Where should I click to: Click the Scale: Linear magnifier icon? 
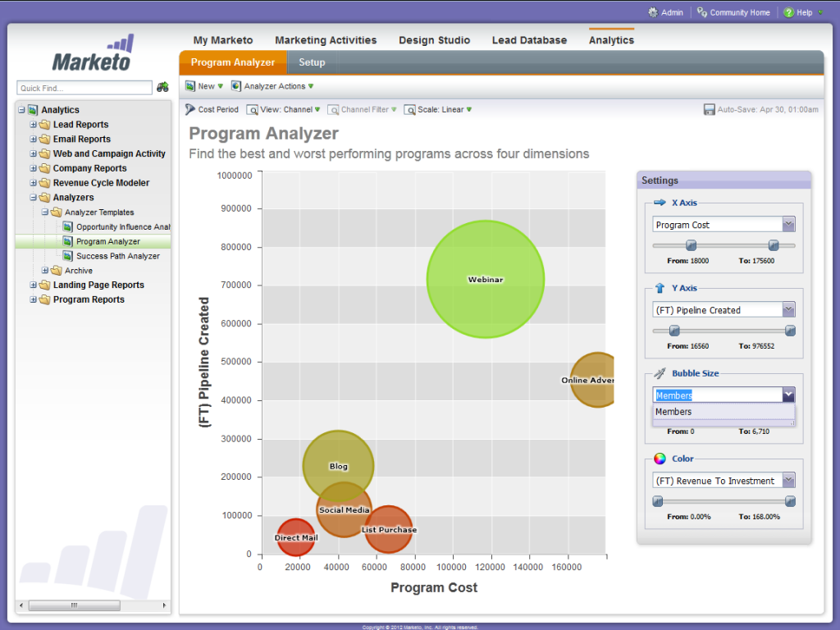410,110
